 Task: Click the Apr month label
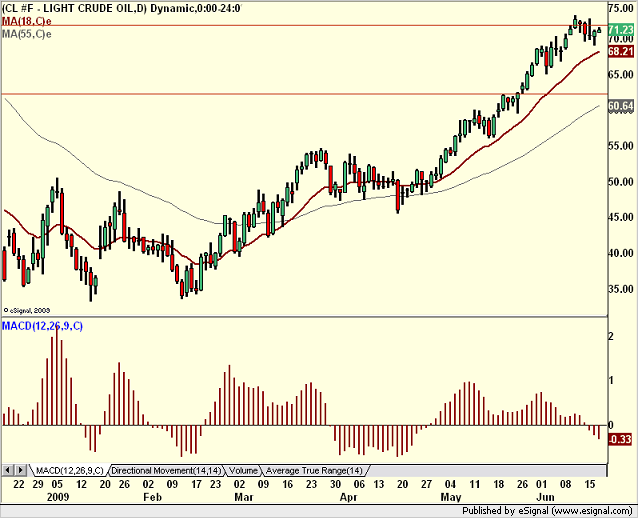348,497
